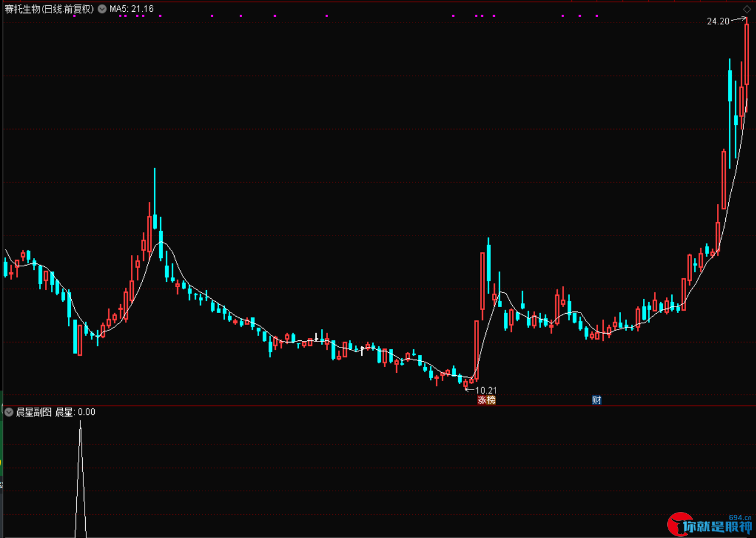Open the dropdown arrow beside 赛托生物 chart title
The width and height of the screenshot is (756, 538).
(x=102, y=9)
